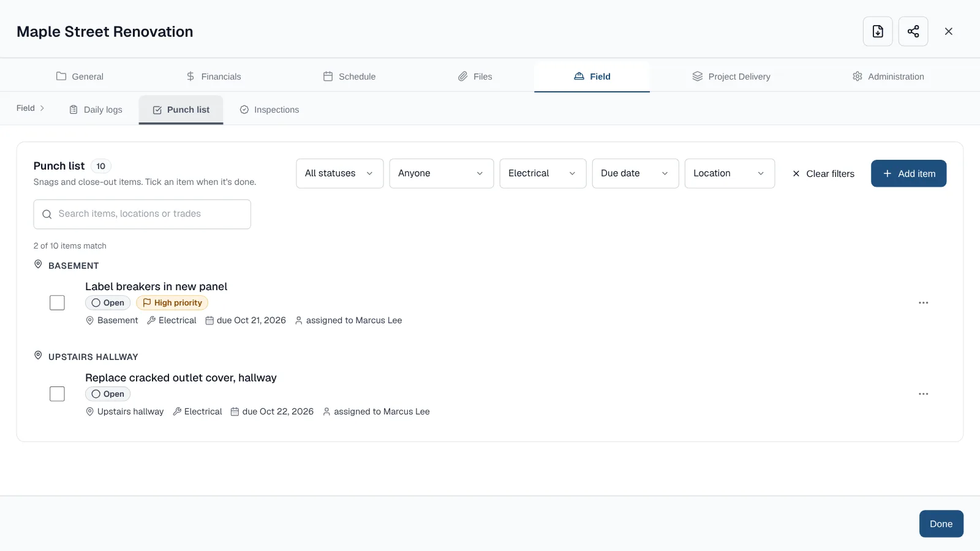Click the share icon button
980x551 pixels.
click(913, 31)
